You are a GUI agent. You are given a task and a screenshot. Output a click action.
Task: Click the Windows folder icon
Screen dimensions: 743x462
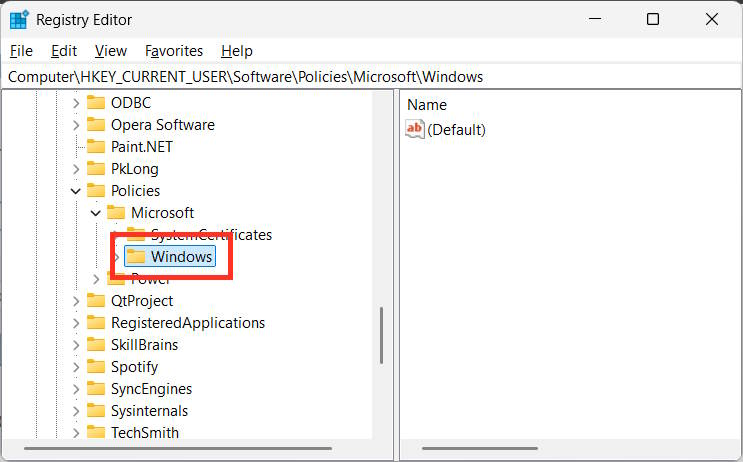(136, 256)
